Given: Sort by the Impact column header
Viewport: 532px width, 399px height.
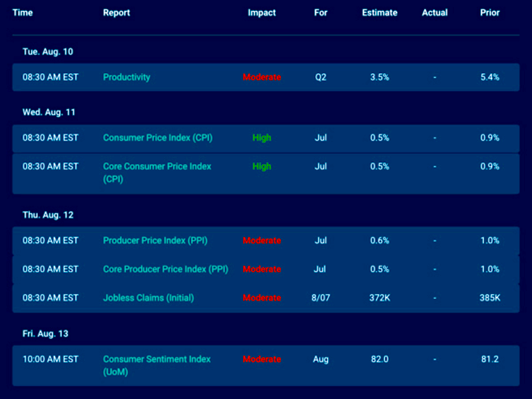Looking at the screenshot, I should point(262,13).
